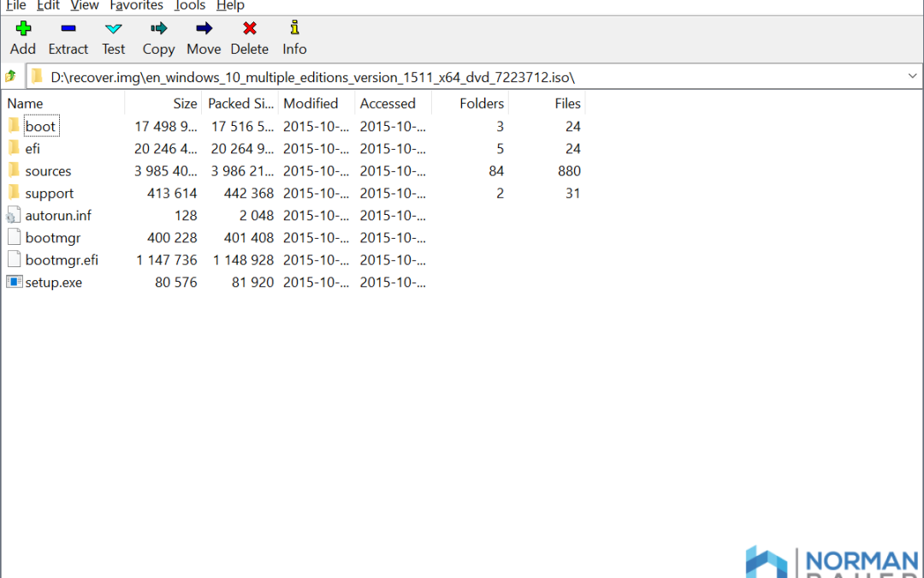Image resolution: width=924 pixels, height=578 pixels.
Task: Click the setup.exe application icon
Action: [15, 282]
